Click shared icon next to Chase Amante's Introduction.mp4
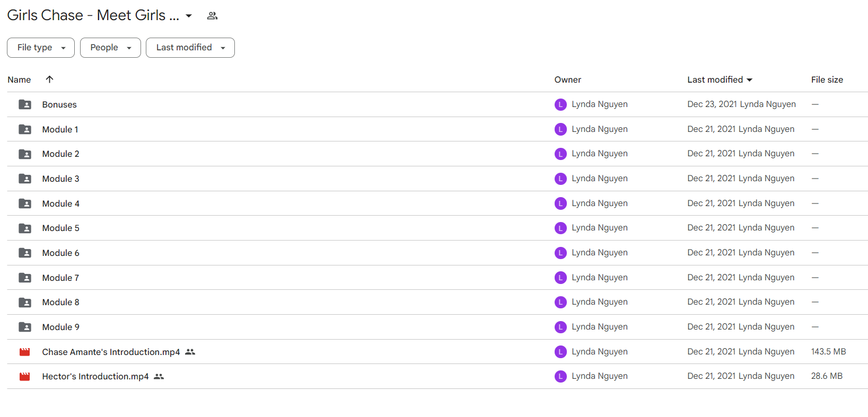 pos(190,352)
